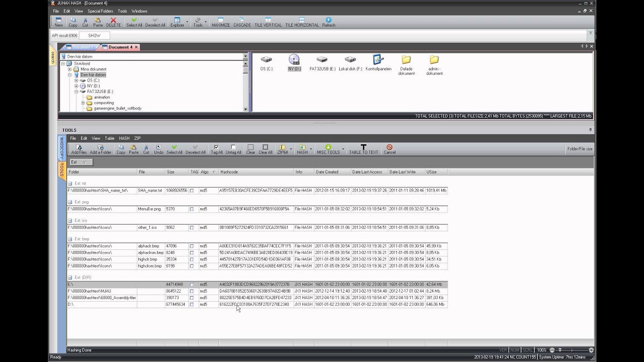The image size is (644, 362).
Task: Open the Explorer dropdown in main toolbar
Action: click(187, 22)
